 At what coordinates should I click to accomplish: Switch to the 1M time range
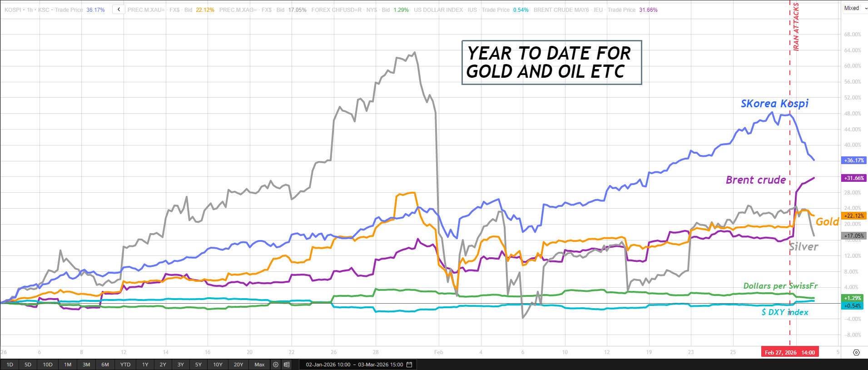pyautogui.click(x=68, y=365)
